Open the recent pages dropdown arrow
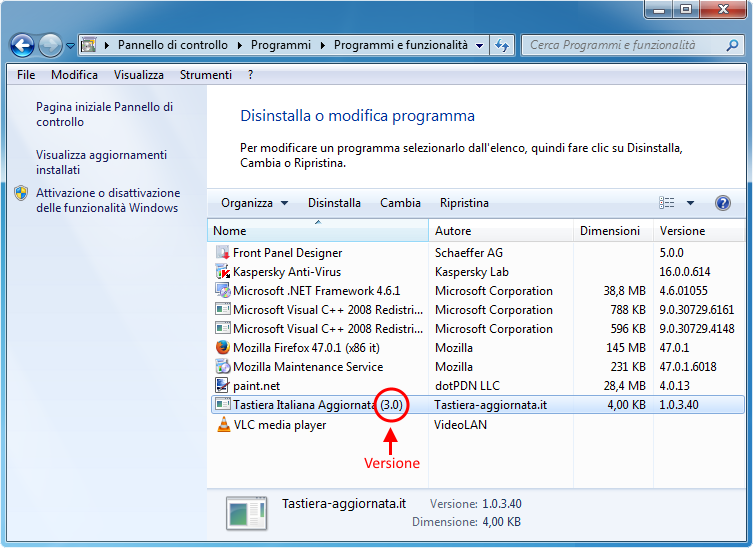Image resolution: width=753 pixels, height=548 pixels. click(x=71, y=46)
